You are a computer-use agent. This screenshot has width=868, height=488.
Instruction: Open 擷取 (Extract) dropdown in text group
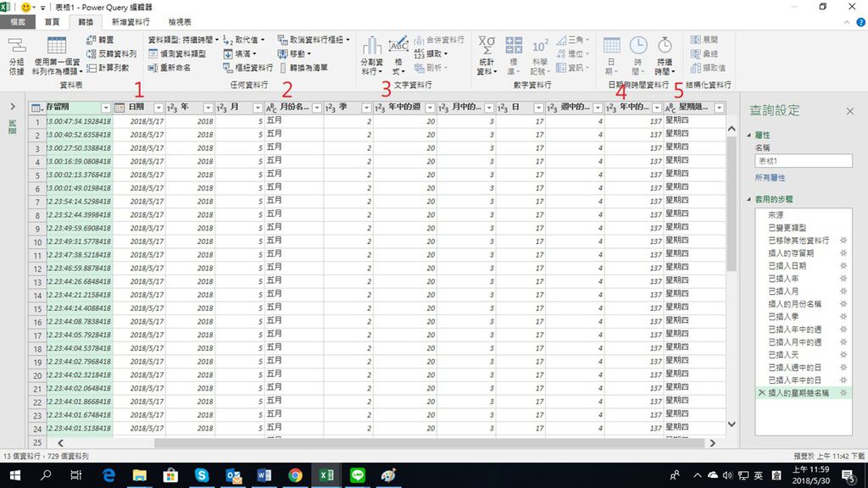coord(431,53)
